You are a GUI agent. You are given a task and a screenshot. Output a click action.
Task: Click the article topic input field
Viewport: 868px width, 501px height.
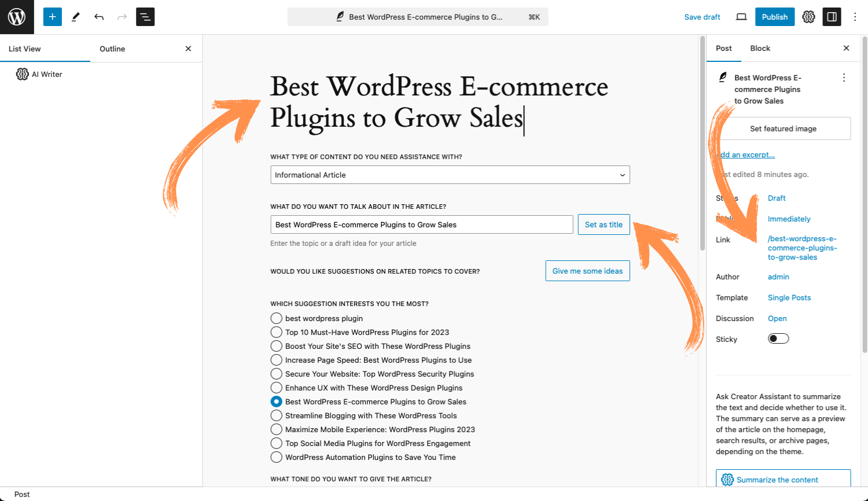(422, 224)
